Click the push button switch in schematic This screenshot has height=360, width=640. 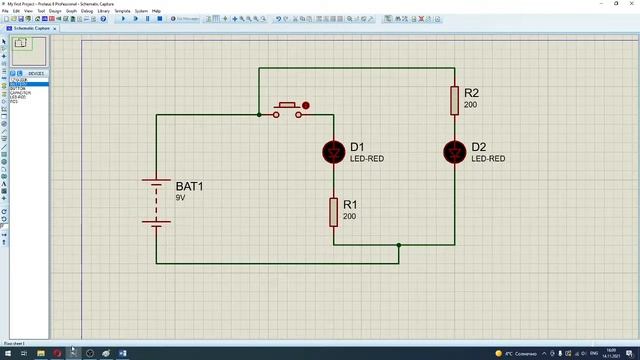pos(287,110)
